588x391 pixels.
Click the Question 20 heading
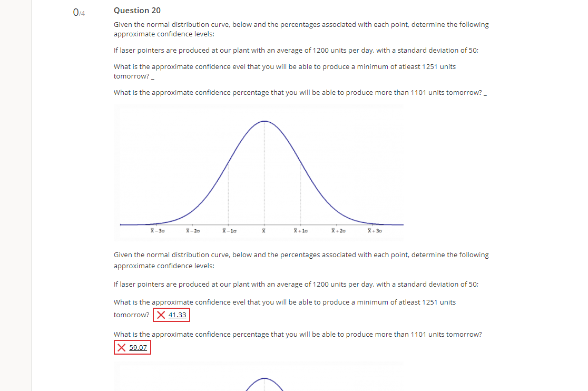point(137,10)
